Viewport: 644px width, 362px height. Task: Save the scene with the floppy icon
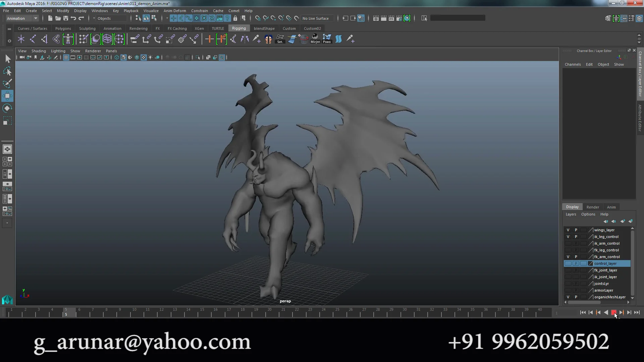(66, 18)
